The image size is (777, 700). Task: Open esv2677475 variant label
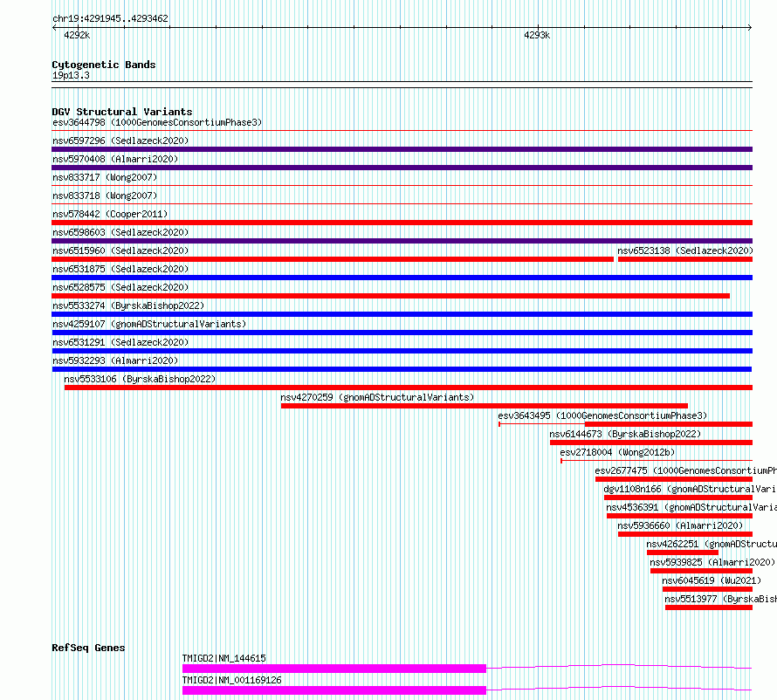pyautogui.click(x=686, y=470)
